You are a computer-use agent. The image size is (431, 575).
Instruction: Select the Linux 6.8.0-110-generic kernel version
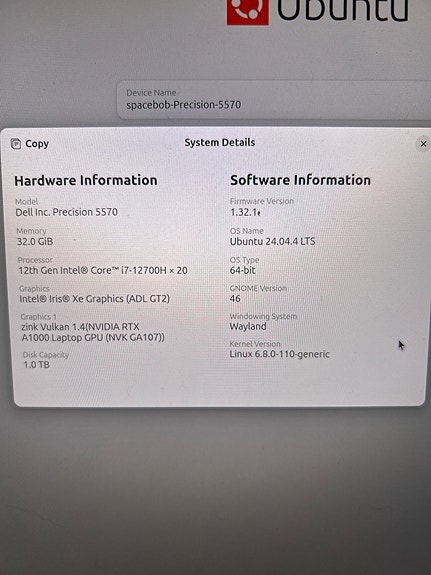280,354
